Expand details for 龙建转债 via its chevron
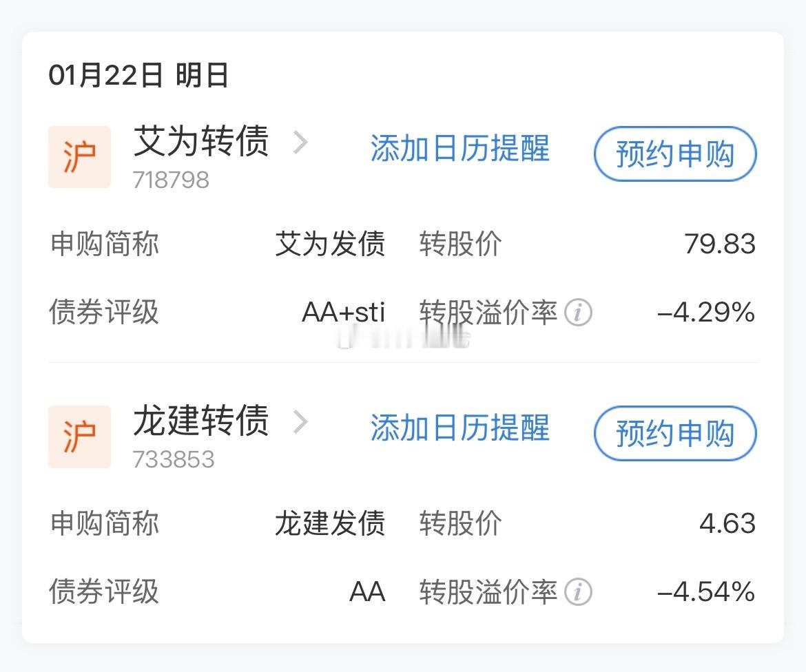 [301, 422]
